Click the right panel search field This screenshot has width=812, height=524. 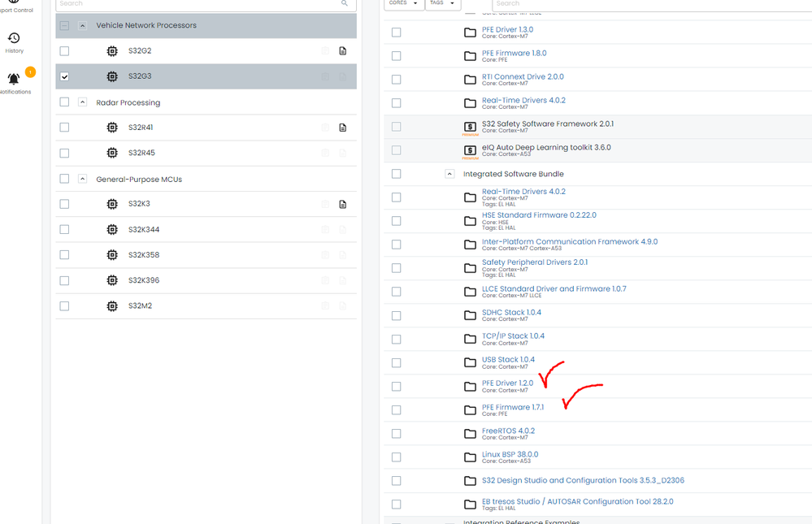[651, 4]
